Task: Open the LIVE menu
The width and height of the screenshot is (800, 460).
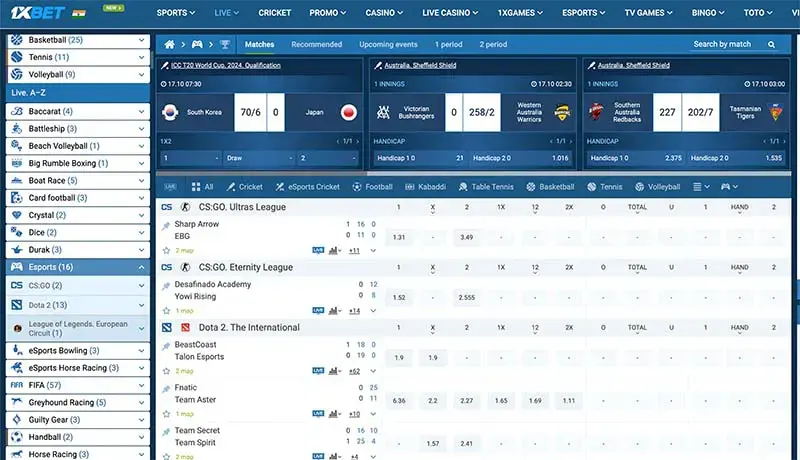Action: (227, 13)
